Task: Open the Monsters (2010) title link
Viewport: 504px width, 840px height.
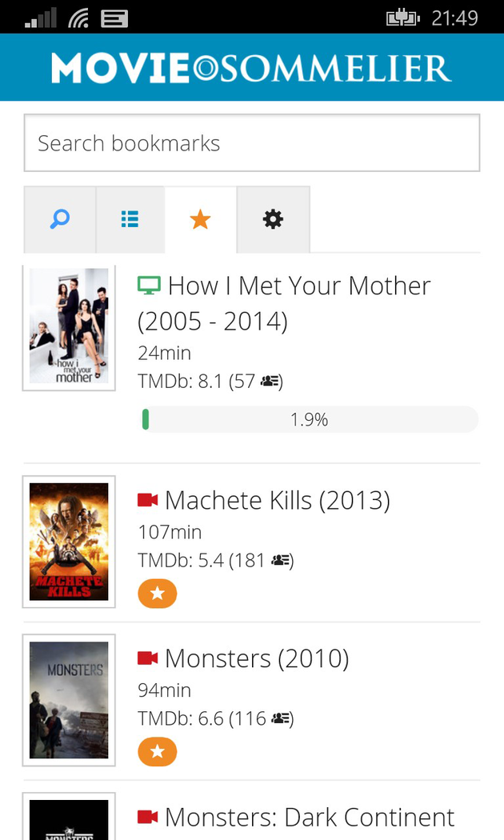Action: point(257,659)
